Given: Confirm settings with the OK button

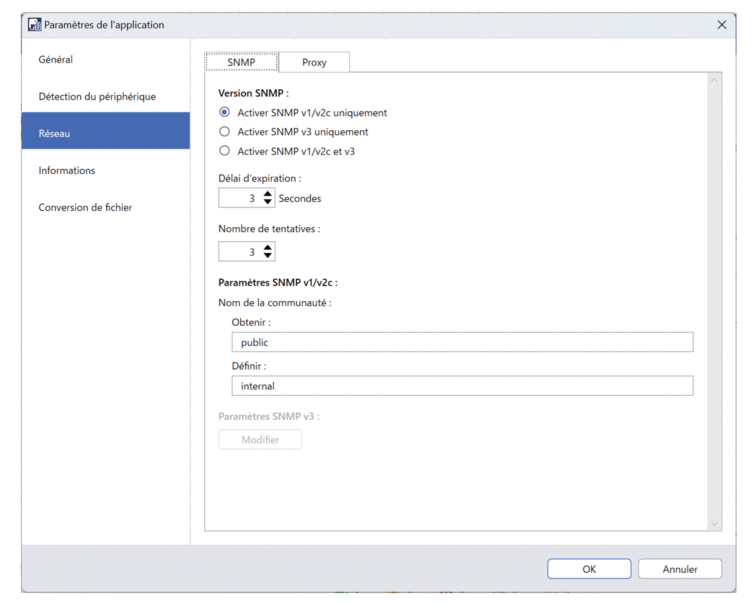Looking at the screenshot, I should 589,569.
